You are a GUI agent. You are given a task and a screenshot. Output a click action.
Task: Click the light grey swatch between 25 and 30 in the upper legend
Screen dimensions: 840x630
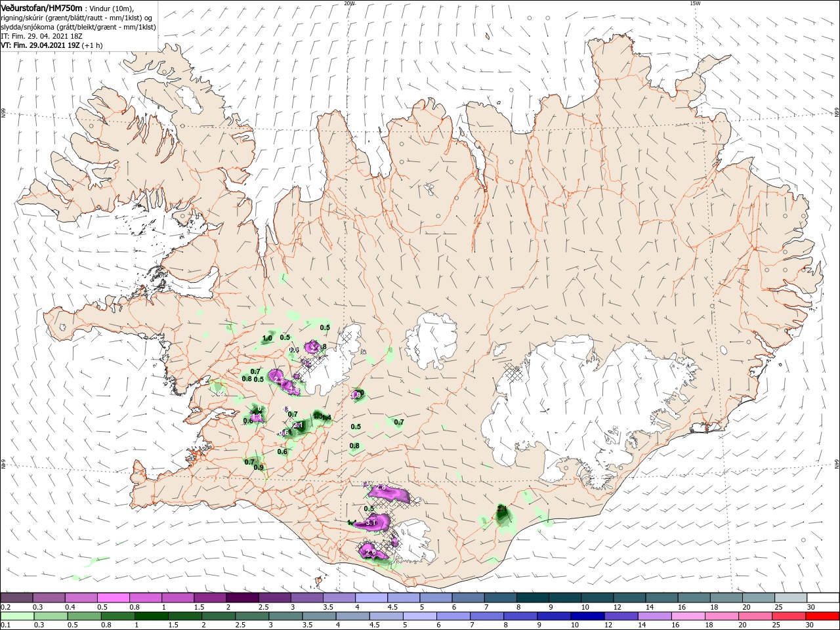(791, 598)
